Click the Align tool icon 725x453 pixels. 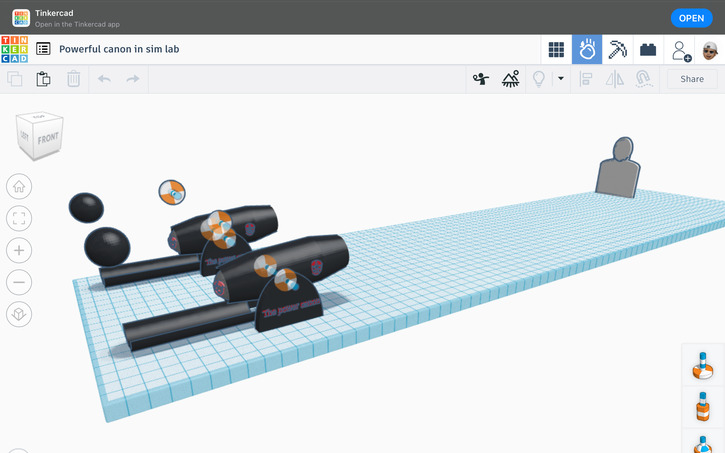point(586,79)
